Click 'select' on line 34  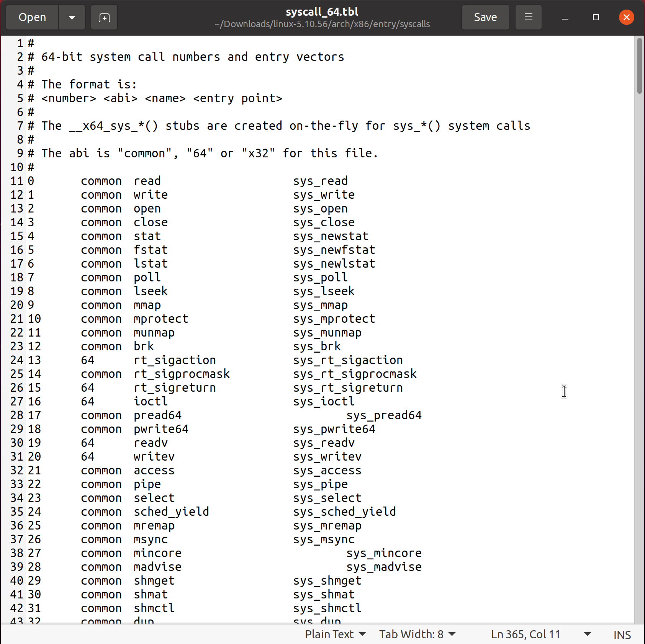[x=154, y=498]
